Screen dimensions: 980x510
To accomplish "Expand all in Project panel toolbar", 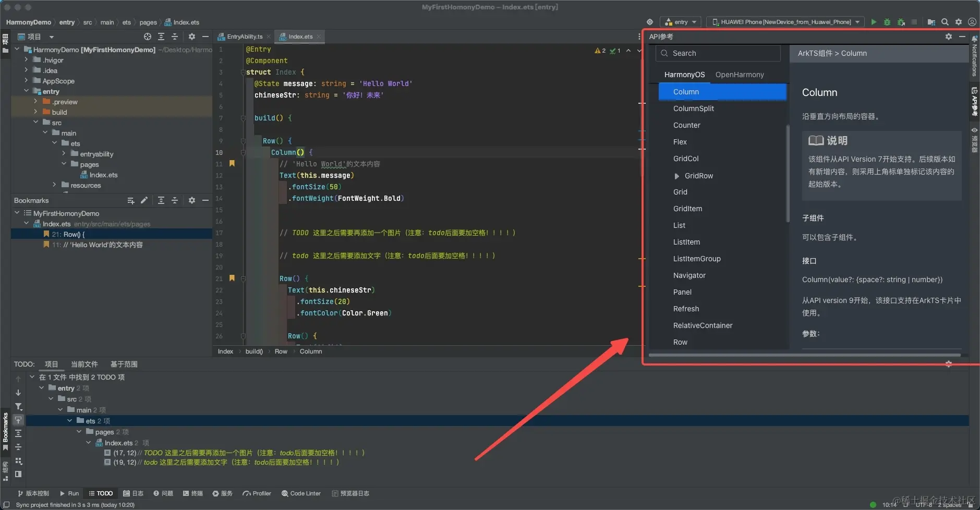I will pyautogui.click(x=161, y=37).
